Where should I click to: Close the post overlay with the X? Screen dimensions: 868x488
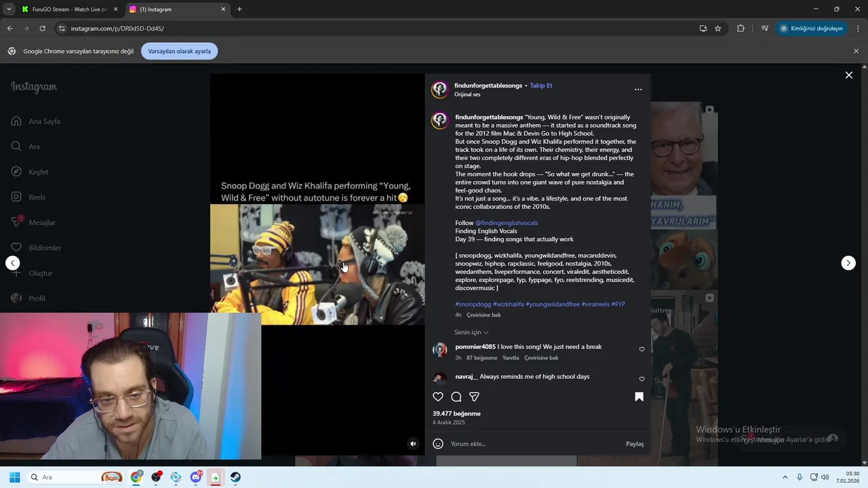(848, 75)
